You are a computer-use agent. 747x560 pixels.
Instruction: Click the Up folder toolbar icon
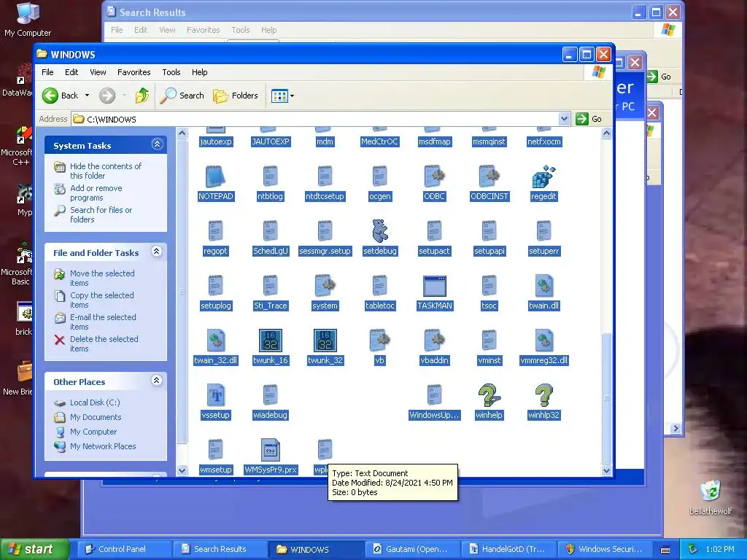click(x=142, y=96)
